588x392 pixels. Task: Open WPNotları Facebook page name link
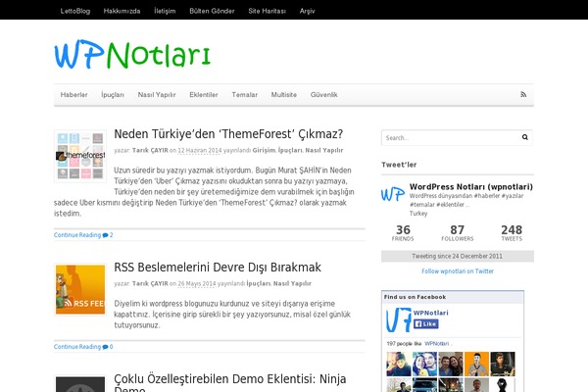(431, 313)
